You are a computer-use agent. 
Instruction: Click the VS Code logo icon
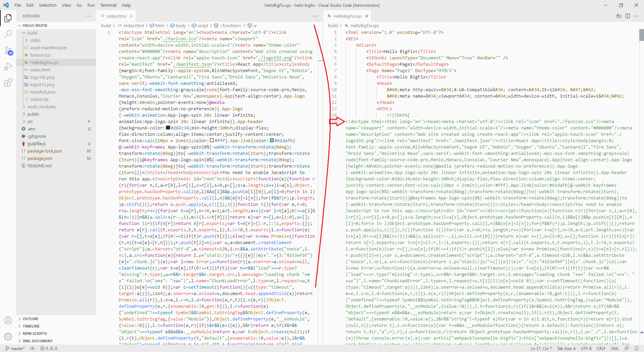6,5
